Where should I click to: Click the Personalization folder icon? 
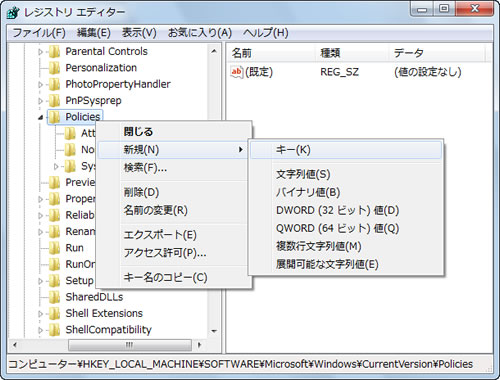[54, 68]
